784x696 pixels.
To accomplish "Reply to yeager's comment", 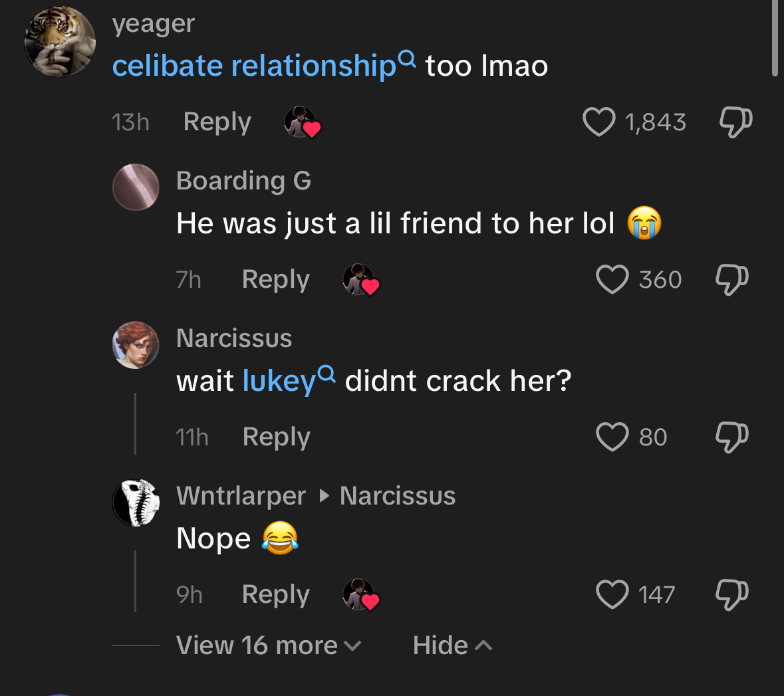I will (x=217, y=122).
